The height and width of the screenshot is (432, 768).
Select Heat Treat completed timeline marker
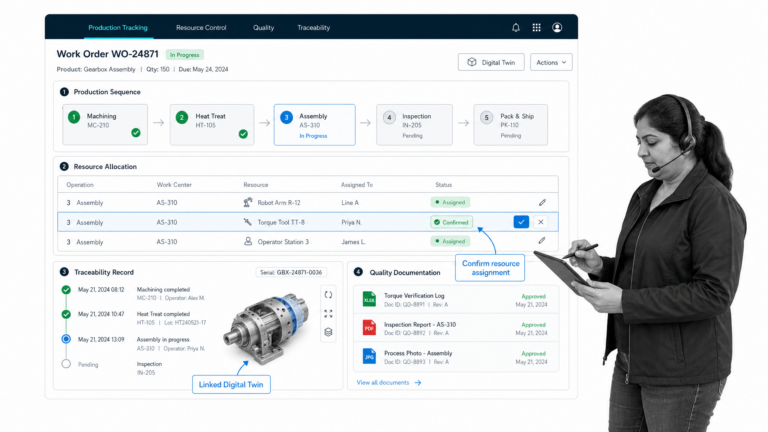click(66, 314)
